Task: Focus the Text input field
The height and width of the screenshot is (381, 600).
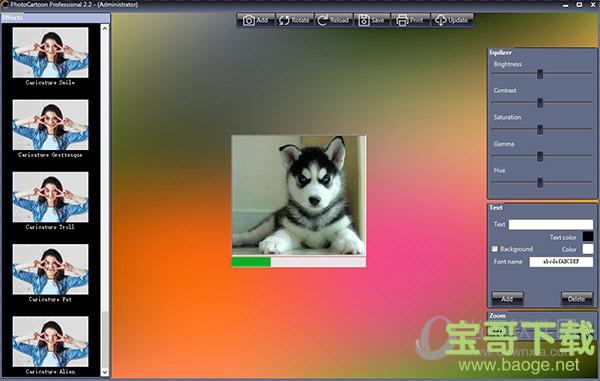Action: click(551, 225)
